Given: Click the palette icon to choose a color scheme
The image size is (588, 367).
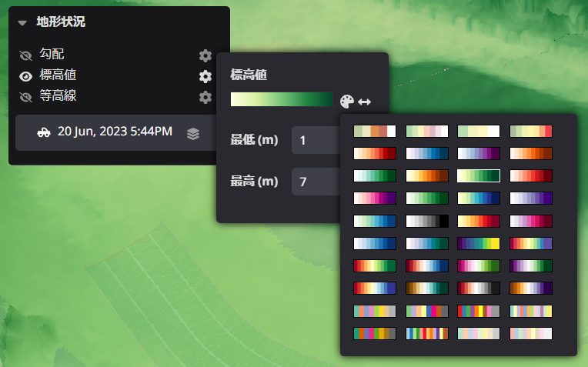Looking at the screenshot, I should click(347, 102).
